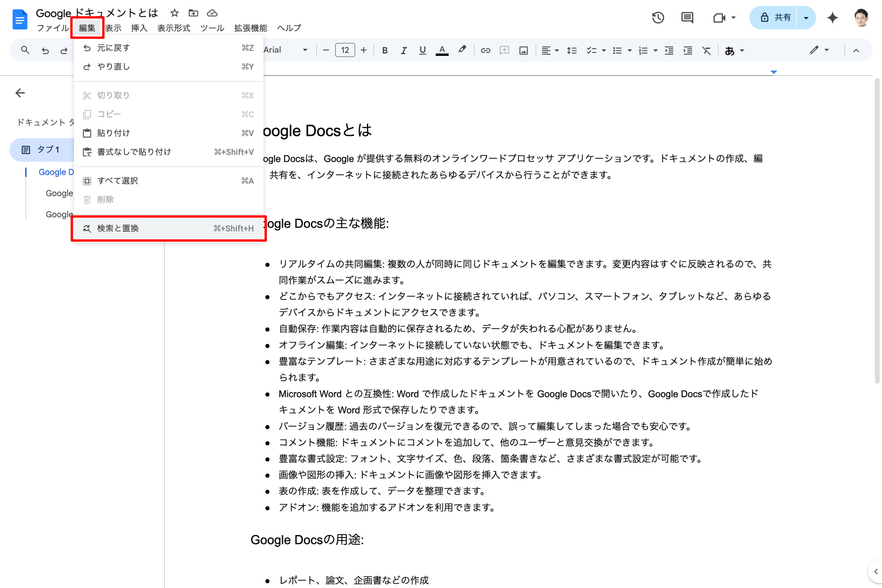Screen dimensions: 882x588
Task: Start a video call with camera icon
Action: (x=719, y=18)
